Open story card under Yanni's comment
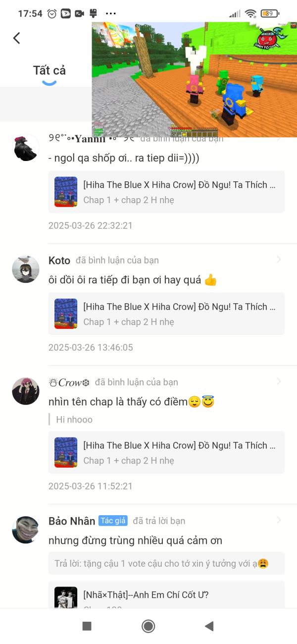 pyautogui.click(x=167, y=192)
